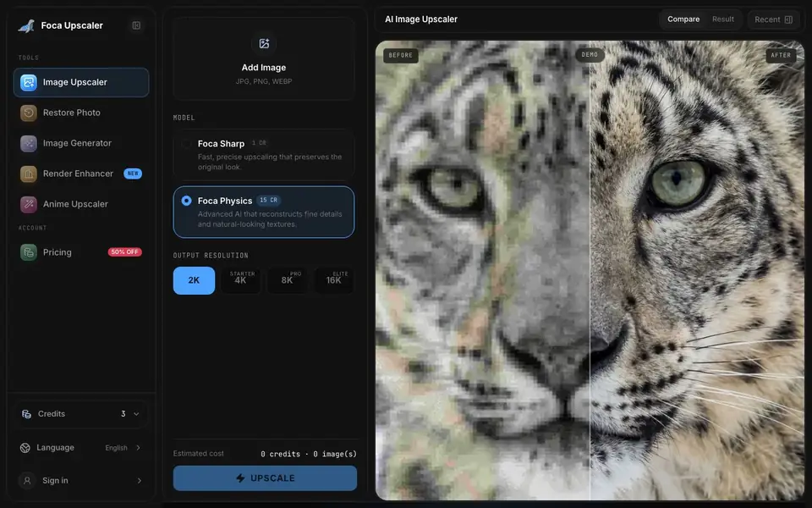The height and width of the screenshot is (508, 812).
Task: Click the Restore Photo tool icon
Action: (29, 113)
